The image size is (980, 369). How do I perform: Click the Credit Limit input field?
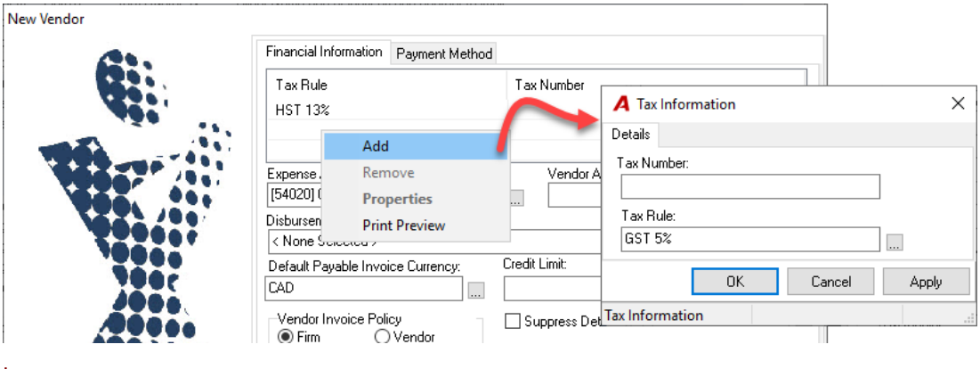tap(553, 288)
